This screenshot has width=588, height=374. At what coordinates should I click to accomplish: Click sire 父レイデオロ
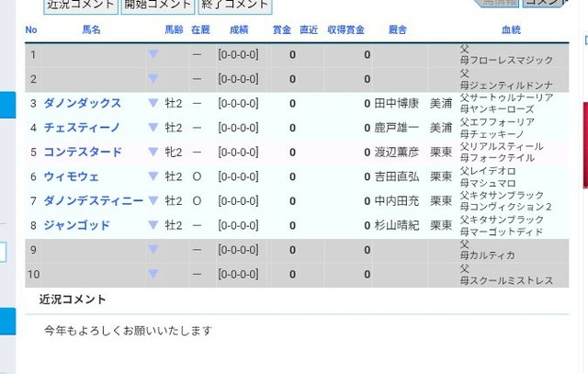[488, 171]
